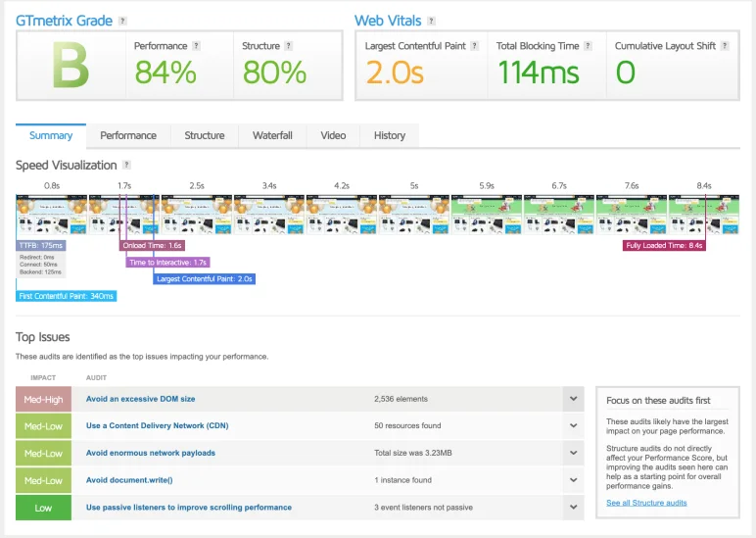
Task: Expand the Content Delivery Network audit
Action: [573, 425]
